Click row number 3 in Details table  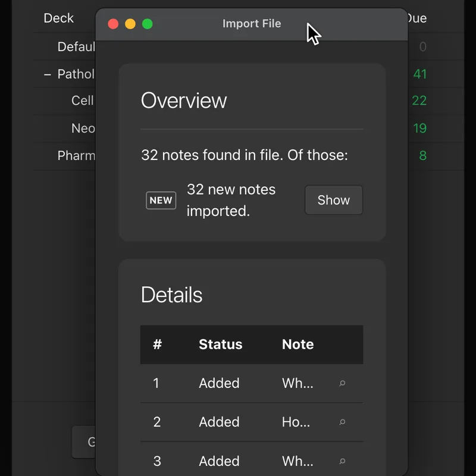(x=157, y=461)
